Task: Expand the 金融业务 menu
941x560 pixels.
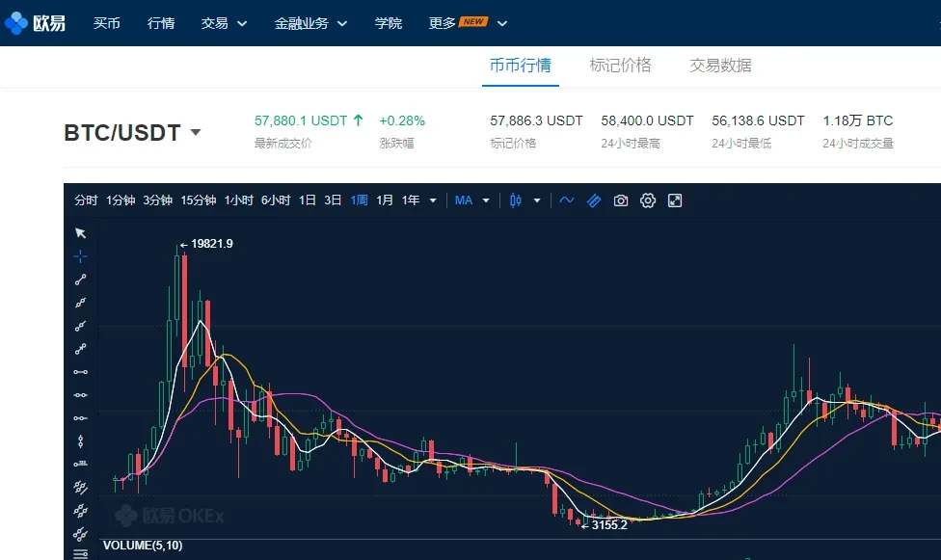Action: pos(310,23)
